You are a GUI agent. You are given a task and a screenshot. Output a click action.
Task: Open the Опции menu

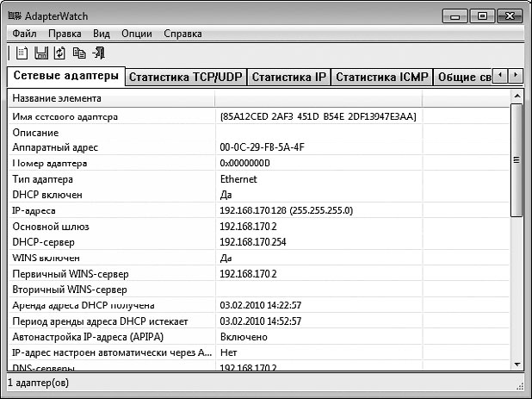[137, 34]
